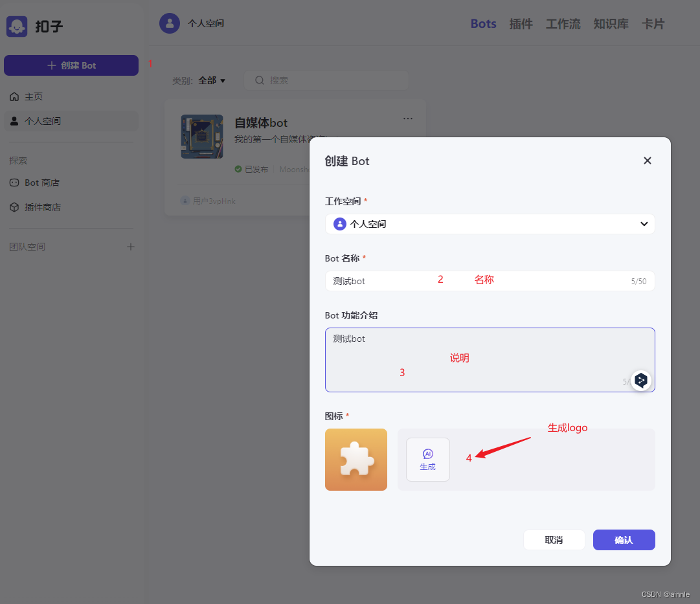Screen dimensions: 700x604
Task: Click the 取消 button
Action: pos(554,540)
